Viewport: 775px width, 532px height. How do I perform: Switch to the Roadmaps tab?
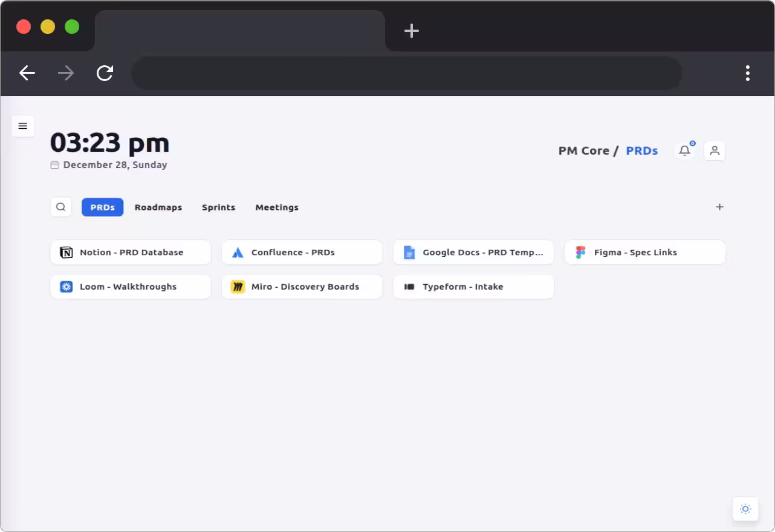pos(158,207)
